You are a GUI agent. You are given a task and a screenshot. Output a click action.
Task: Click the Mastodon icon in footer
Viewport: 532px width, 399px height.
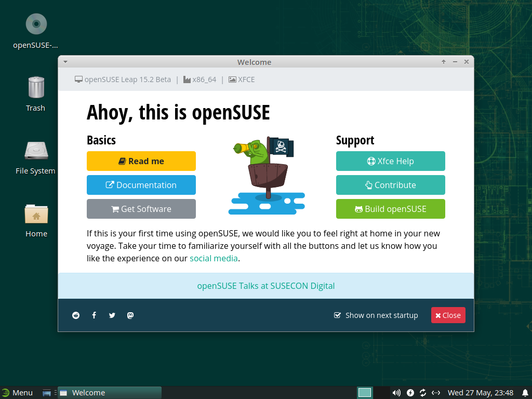coord(130,315)
